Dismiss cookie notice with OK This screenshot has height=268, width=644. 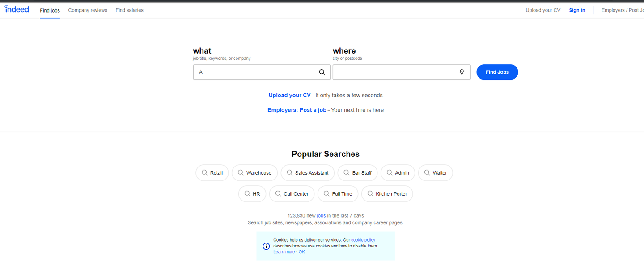click(302, 252)
